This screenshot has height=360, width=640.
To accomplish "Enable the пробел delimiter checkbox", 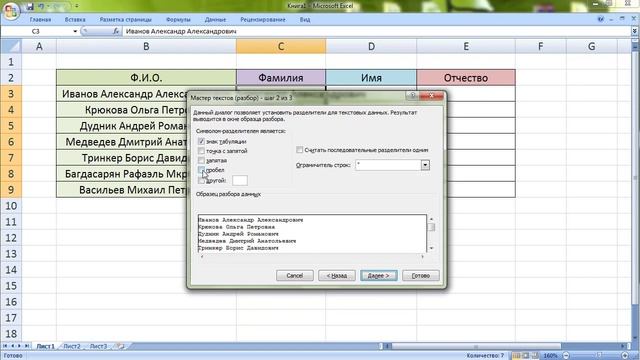I will (x=201, y=170).
